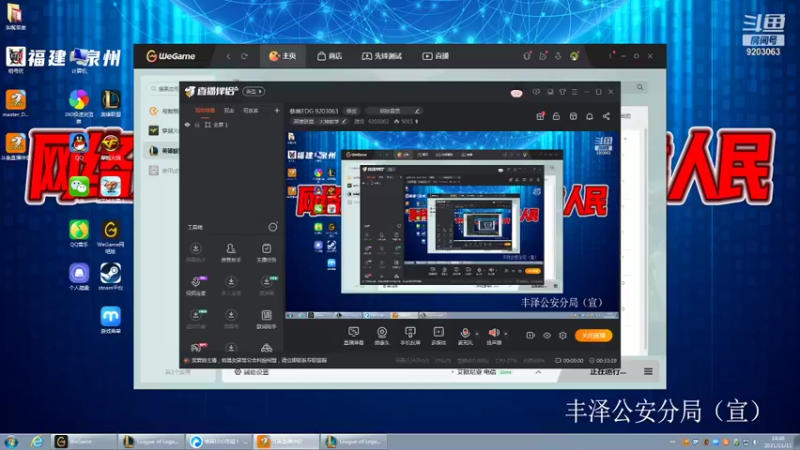The height and width of the screenshot is (450, 800).
Task: Open Internet Explorer on taskbar
Action: coord(36,442)
